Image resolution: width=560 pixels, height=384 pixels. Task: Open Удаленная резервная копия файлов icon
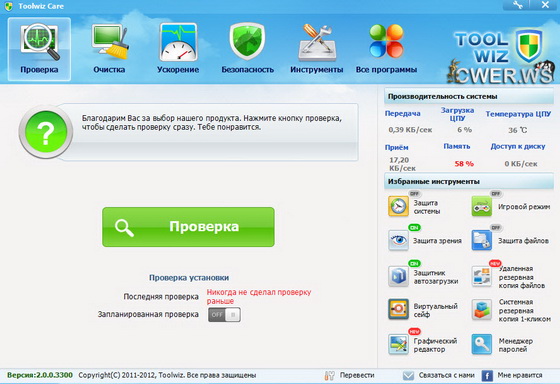click(x=482, y=276)
